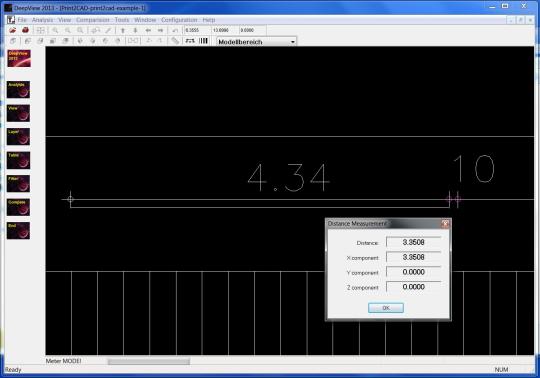This screenshot has height=378, width=540.
Task: Click the right arrow pan icon
Action: point(160,30)
